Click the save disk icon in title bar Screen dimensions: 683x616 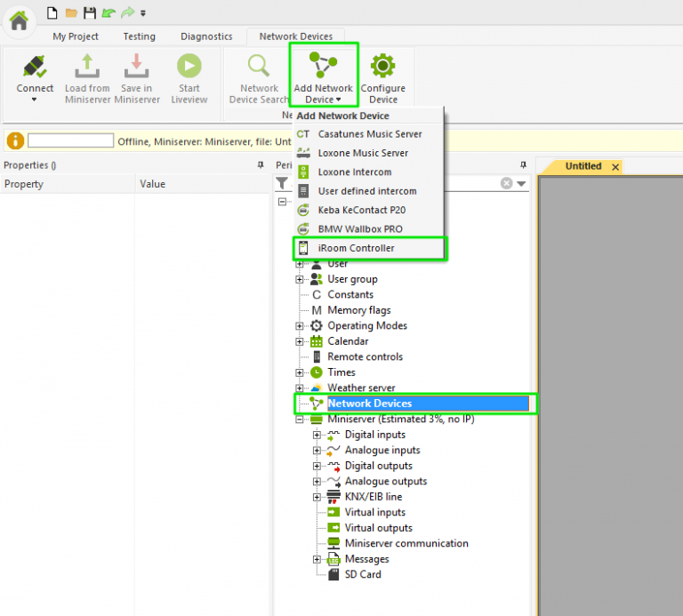89,12
